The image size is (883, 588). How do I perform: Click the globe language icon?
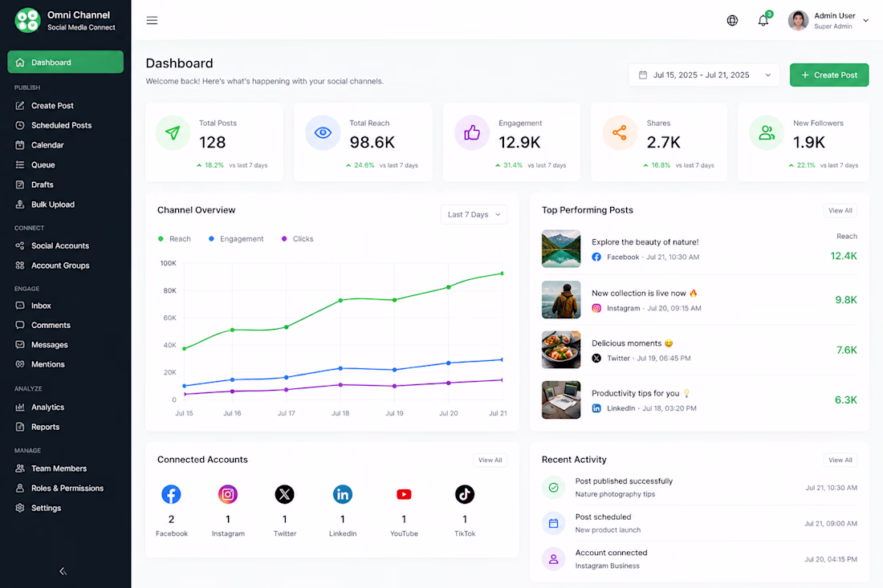(x=732, y=20)
